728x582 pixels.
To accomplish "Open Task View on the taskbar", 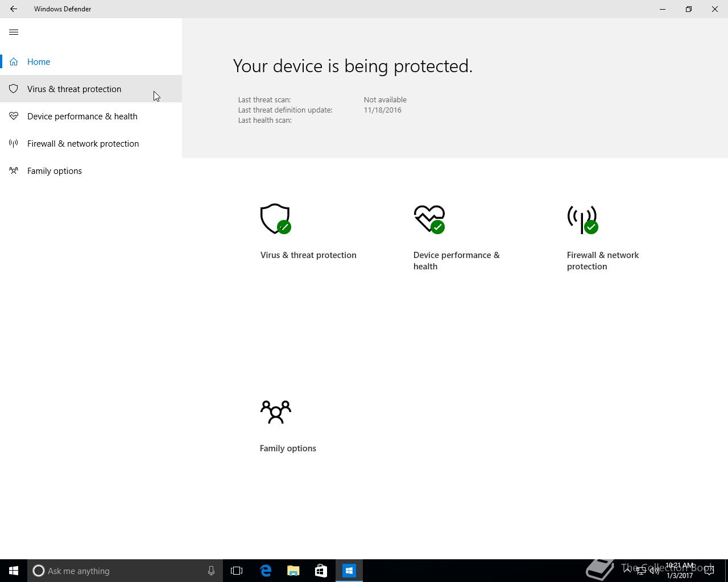I will (237, 571).
